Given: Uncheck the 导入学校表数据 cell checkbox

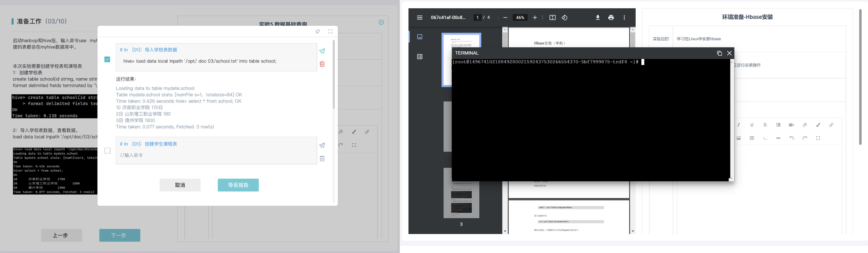Looking at the screenshot, I should point(107,59).
